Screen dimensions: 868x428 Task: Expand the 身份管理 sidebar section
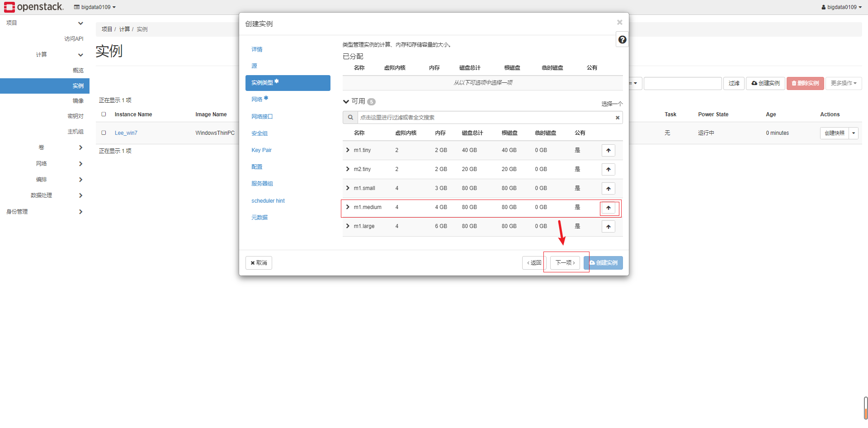click(x=45, y=212)
